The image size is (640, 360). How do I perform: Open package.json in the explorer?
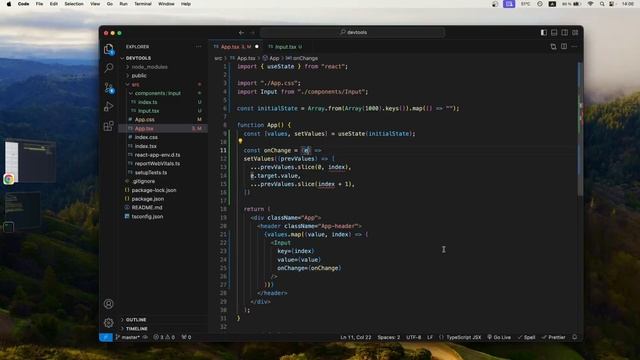point(148,199)
